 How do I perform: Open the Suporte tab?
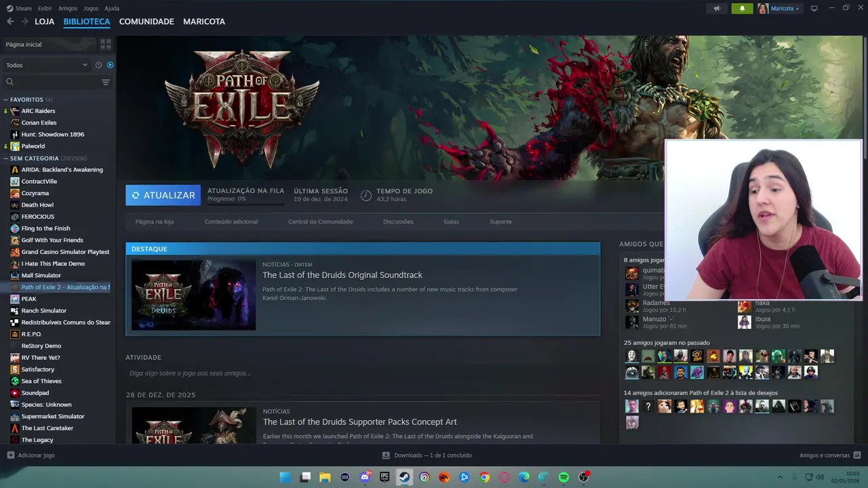click(x=500, y=222)
